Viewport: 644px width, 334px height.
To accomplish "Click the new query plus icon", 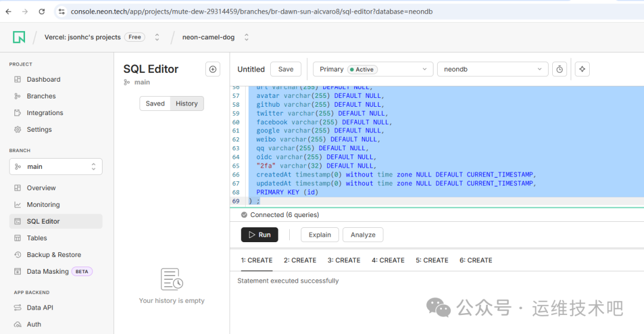I will point(213,69).
